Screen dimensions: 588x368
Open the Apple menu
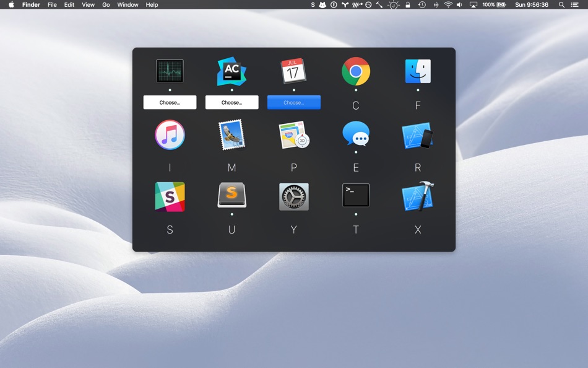click(11, 4)
